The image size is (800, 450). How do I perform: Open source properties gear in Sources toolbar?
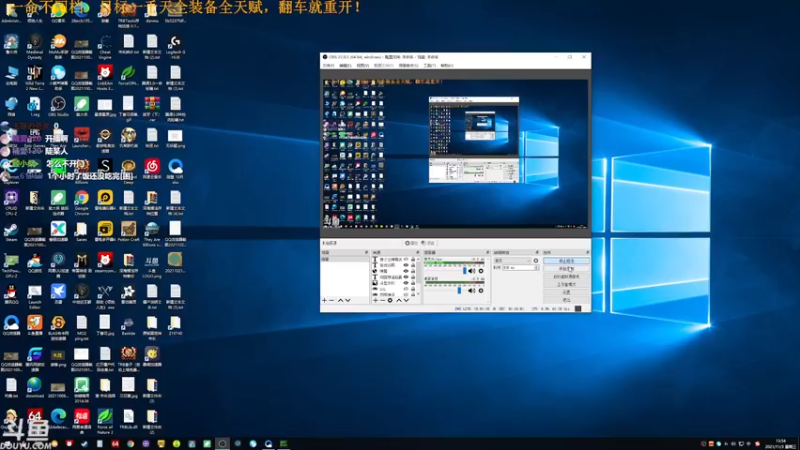[390, 300]
